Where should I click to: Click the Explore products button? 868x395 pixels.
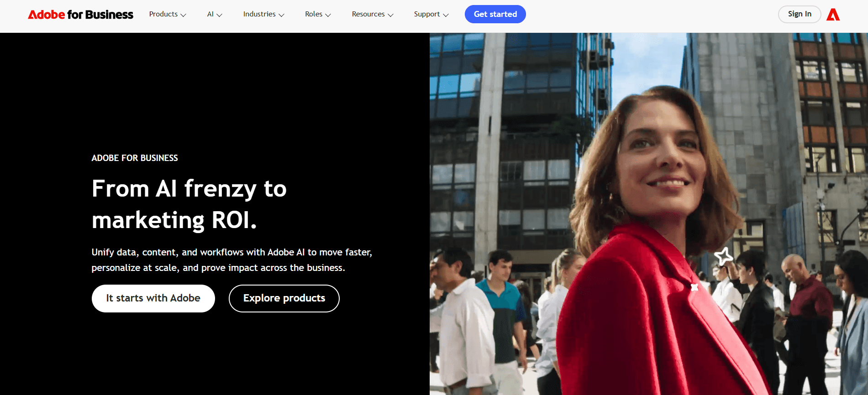pyautogui.click(x=284, y=298)
